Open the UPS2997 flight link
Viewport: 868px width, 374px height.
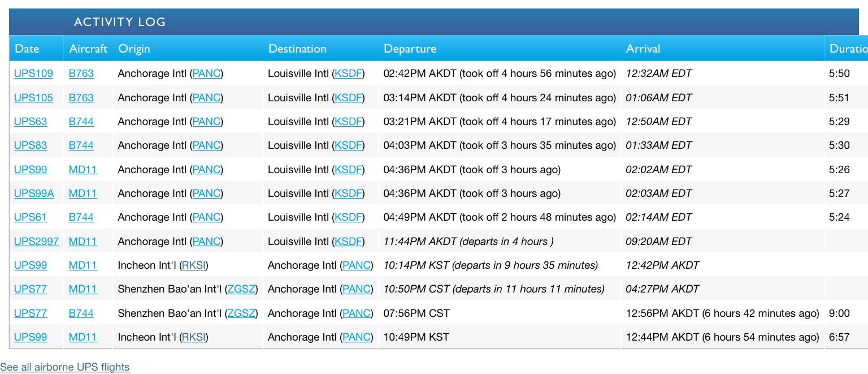[x=36, y=241]
